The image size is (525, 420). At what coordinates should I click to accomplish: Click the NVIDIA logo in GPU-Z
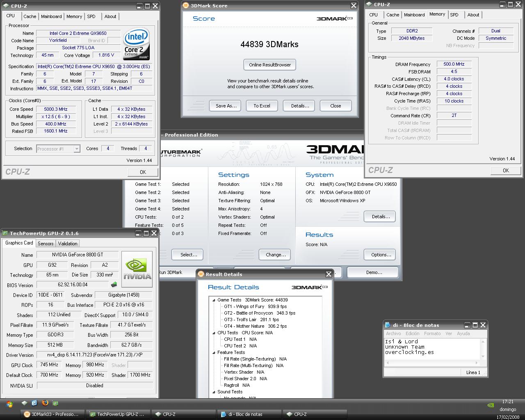[x=137, y=269]
